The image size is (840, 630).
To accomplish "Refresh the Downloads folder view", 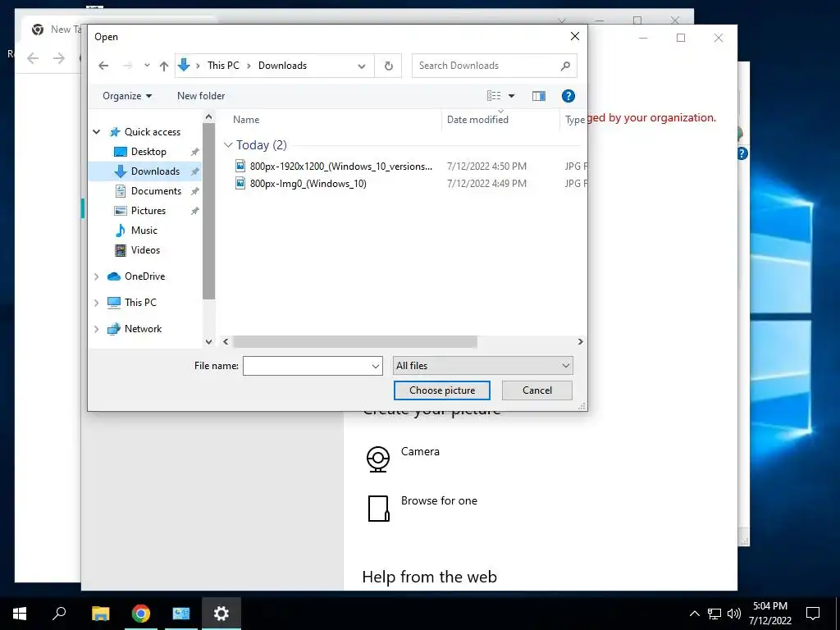I will (x=388, y=66).
